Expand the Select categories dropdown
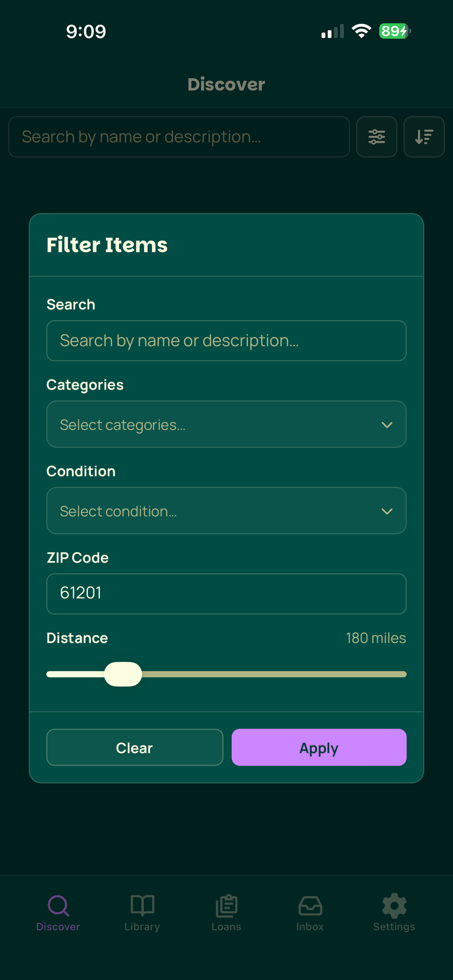 (x=226, y=424)
